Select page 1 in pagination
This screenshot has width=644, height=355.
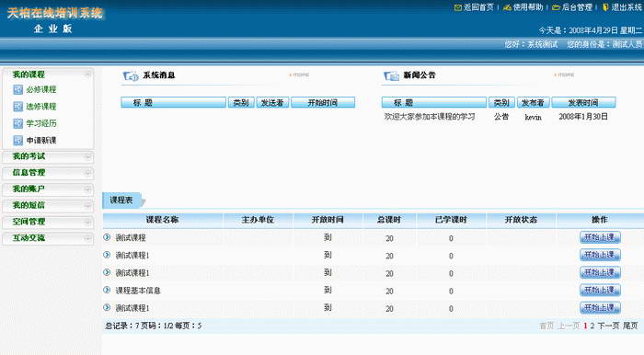click(x=585, y=326)
